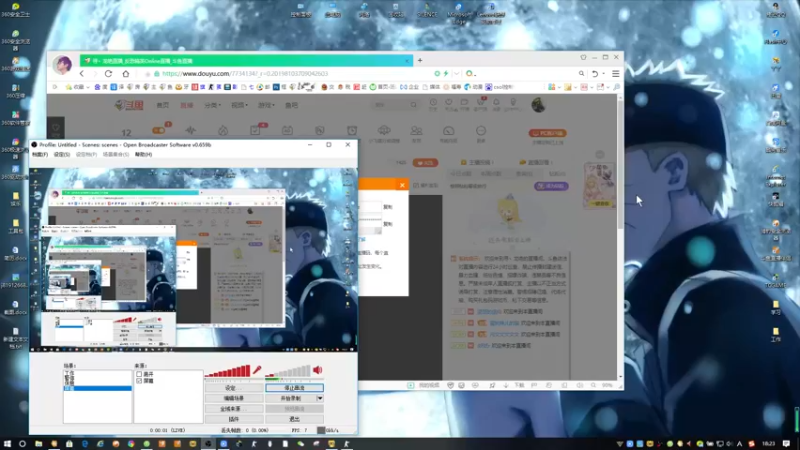Toggle the orange switch with red badge
The image size is (800, 450).
click(159, 130)
